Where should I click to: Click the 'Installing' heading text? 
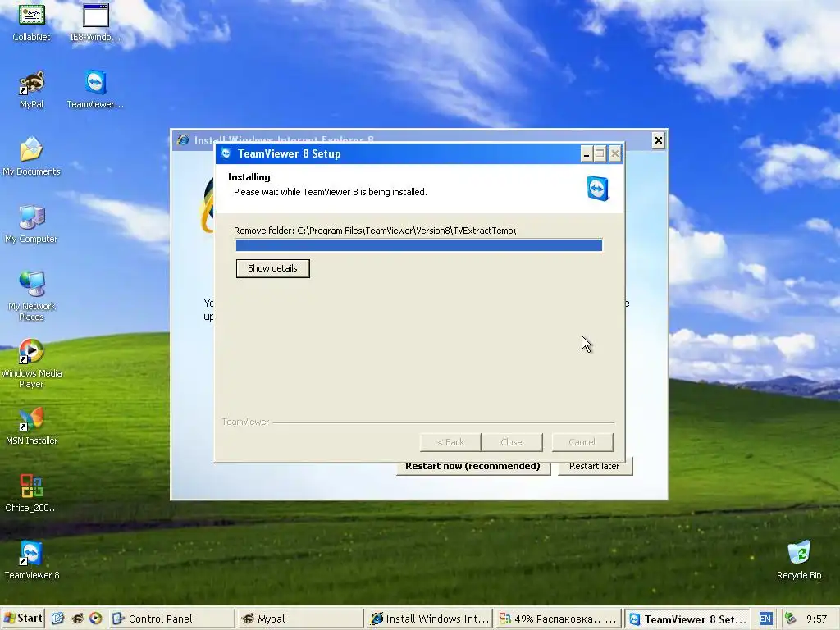click(x=249, y=177)
